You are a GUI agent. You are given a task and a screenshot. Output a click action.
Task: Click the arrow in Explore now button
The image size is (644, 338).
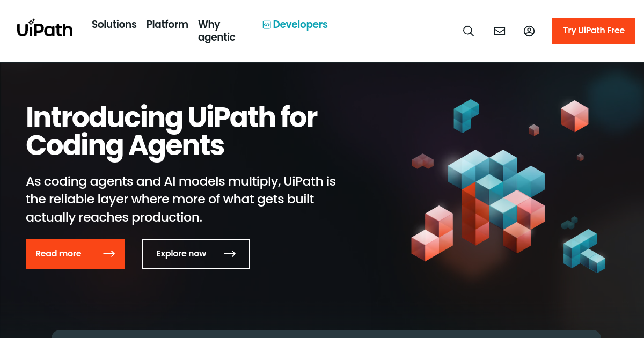[230, 254]
